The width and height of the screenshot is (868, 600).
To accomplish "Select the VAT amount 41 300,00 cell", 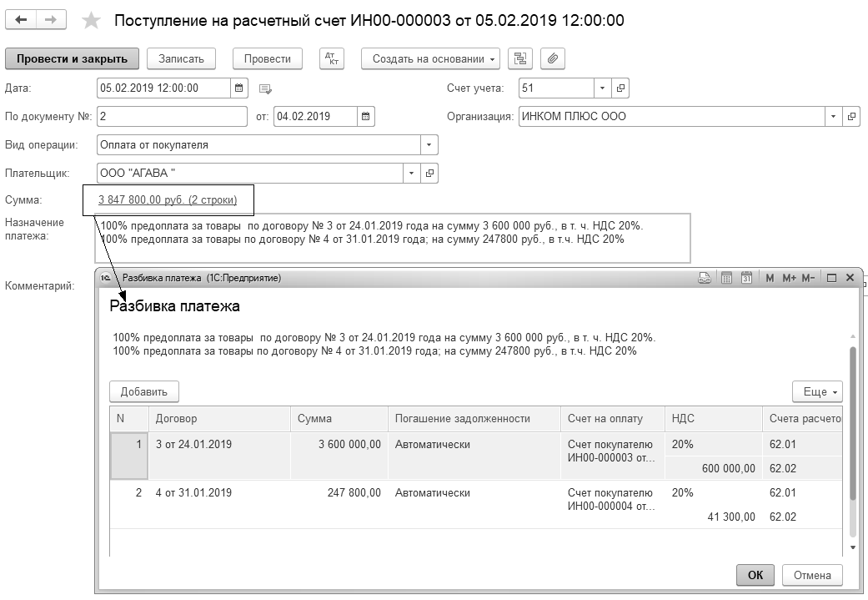I will (713, 517).
